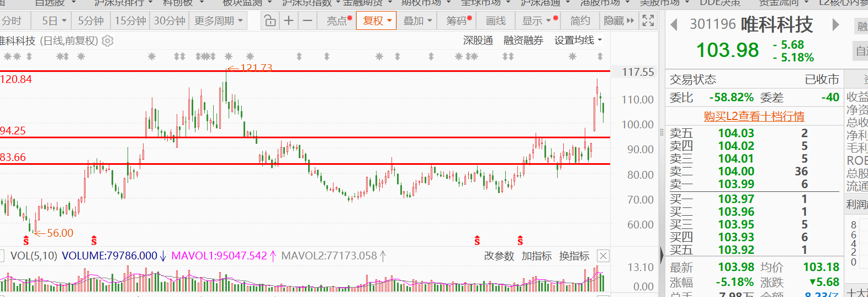Click the VOLUME:79786.000 readout
This screenshot has width=868, height=297.
pos(109,256)
